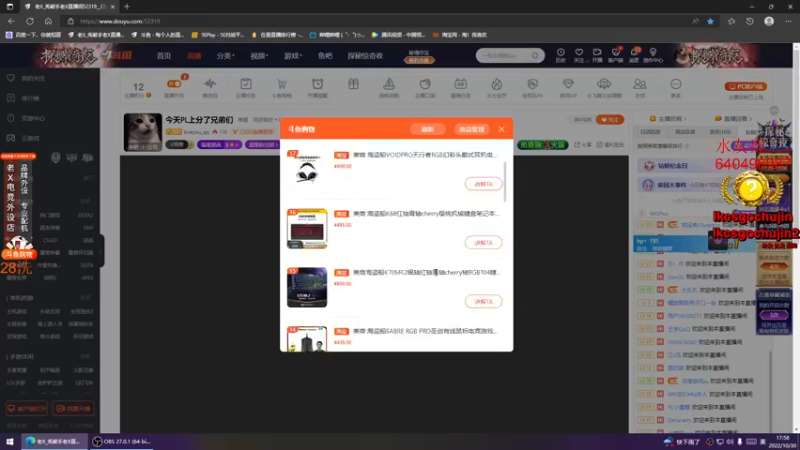Open the UFO spaceship icon
Screen dimensions: 800x450
604,84
